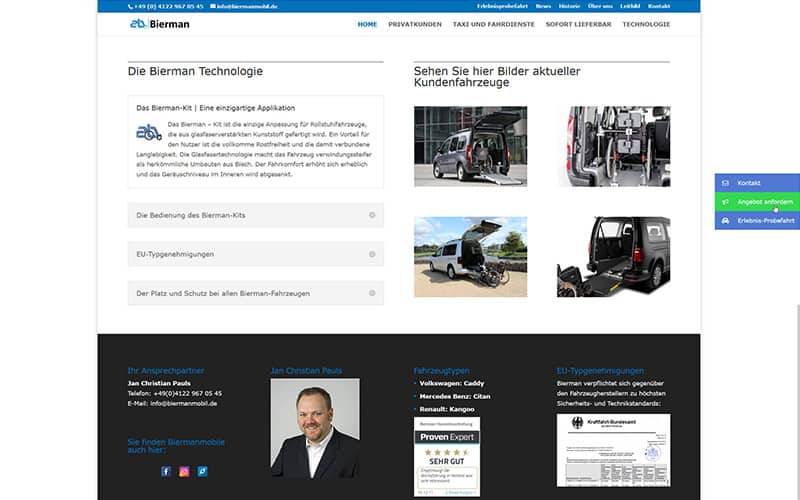Open the Instagram social icon in footer
The height and width of the screenshot is (500, 800).
click(x=184, y=471)
